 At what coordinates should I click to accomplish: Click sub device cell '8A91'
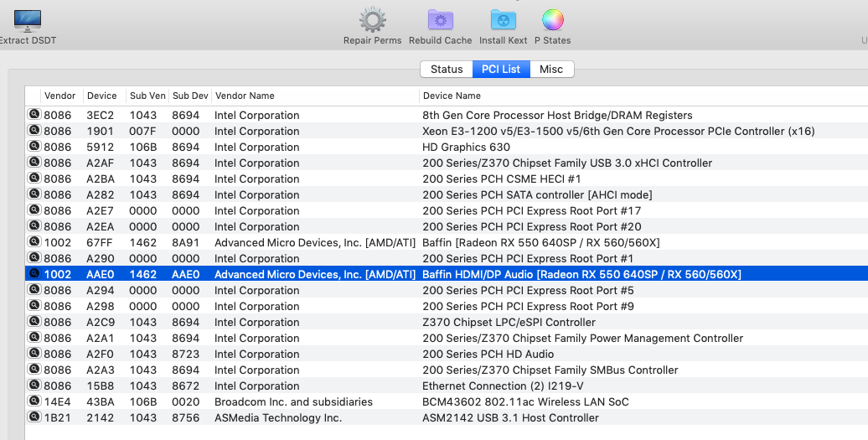pyautogui.click(x=185, y=242)
